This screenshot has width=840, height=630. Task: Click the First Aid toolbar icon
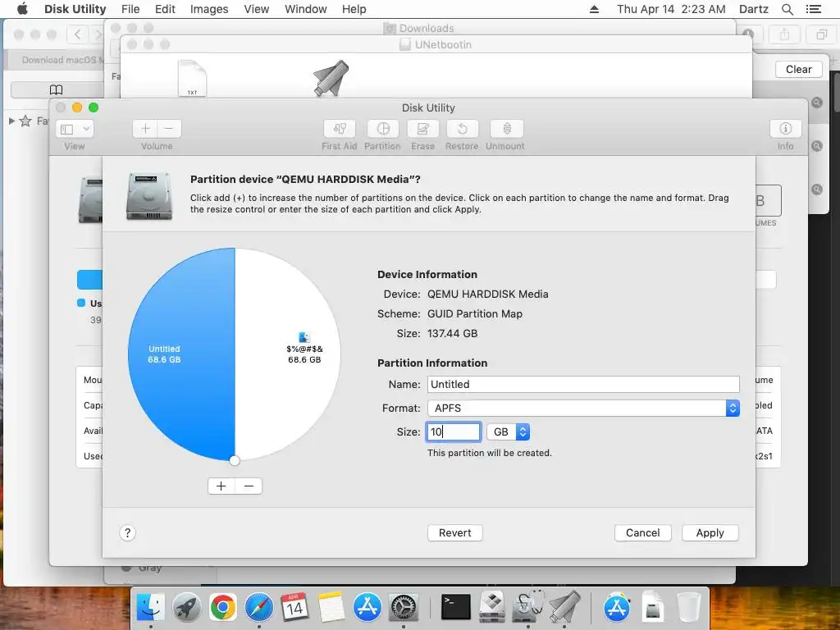click(x=339, y=129)
